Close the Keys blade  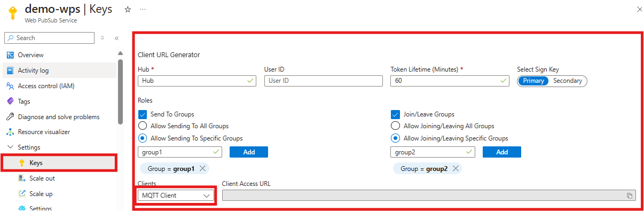tap(640, 10)
